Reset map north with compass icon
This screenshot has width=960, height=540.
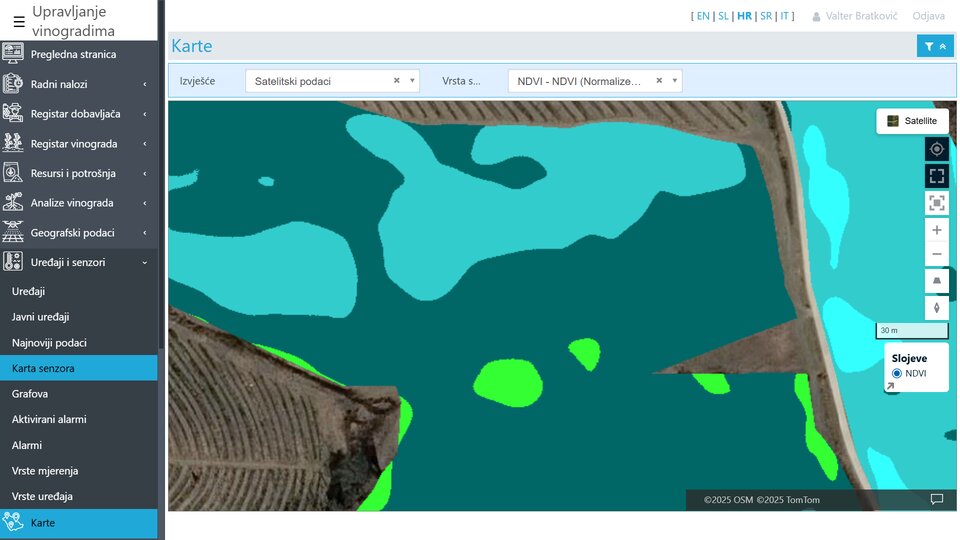click(x=936, y=307)
